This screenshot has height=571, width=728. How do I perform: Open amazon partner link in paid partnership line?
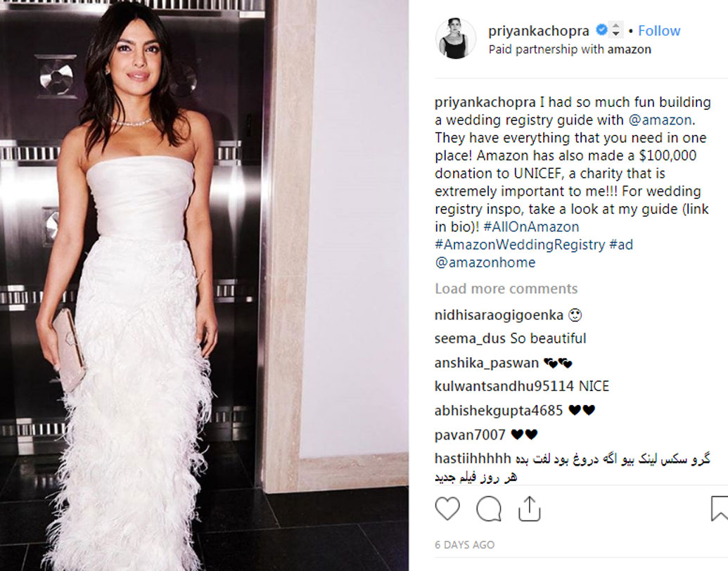tap(629, 49)
